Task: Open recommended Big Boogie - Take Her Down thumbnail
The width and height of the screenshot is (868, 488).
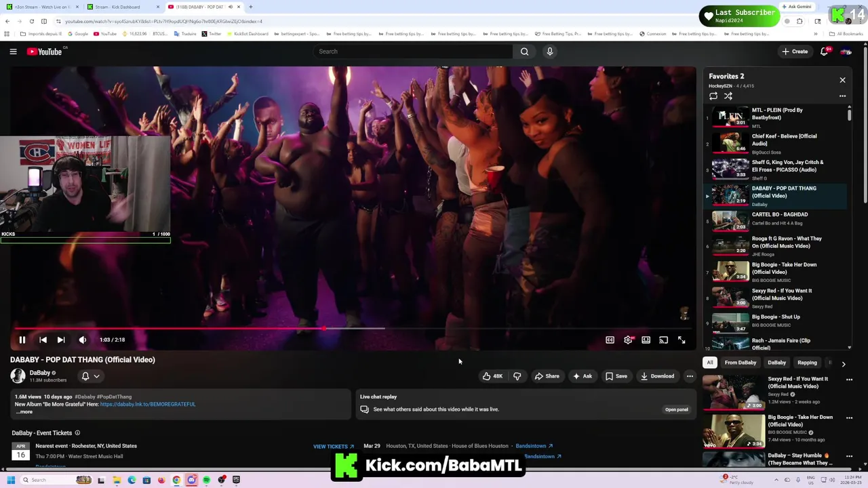Action: (x=733, y=431)
